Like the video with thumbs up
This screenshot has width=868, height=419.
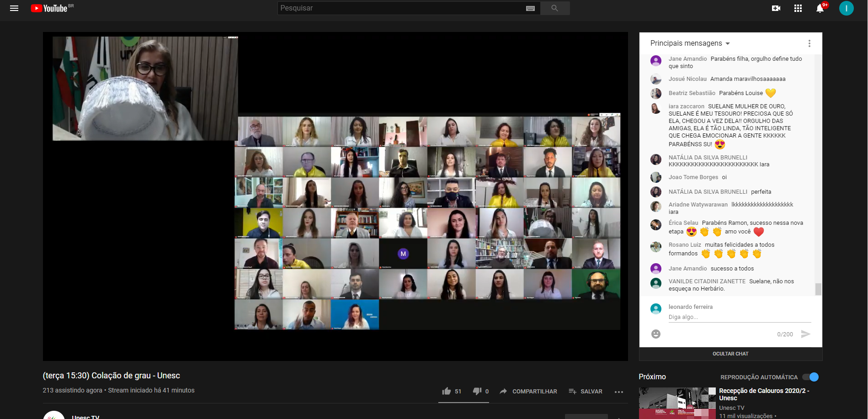click(447, 391)
